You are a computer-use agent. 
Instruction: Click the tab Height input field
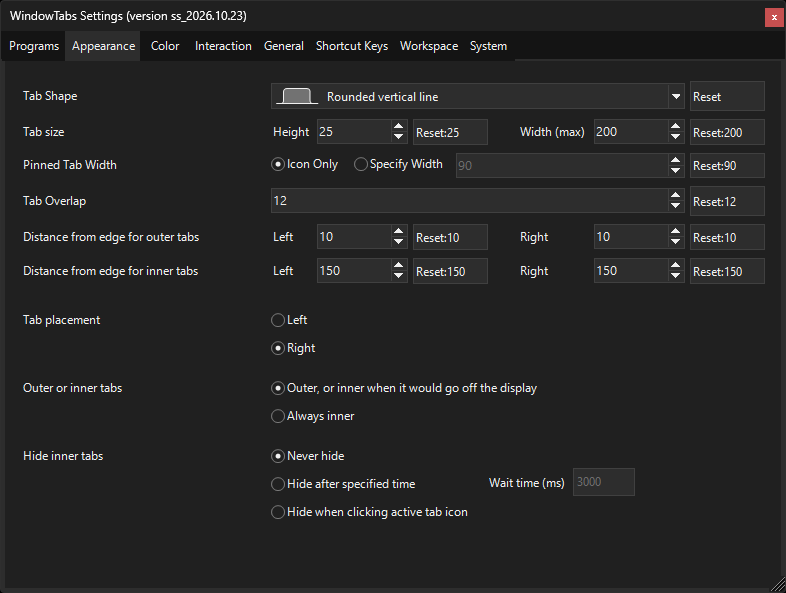(x=354, y=132)
